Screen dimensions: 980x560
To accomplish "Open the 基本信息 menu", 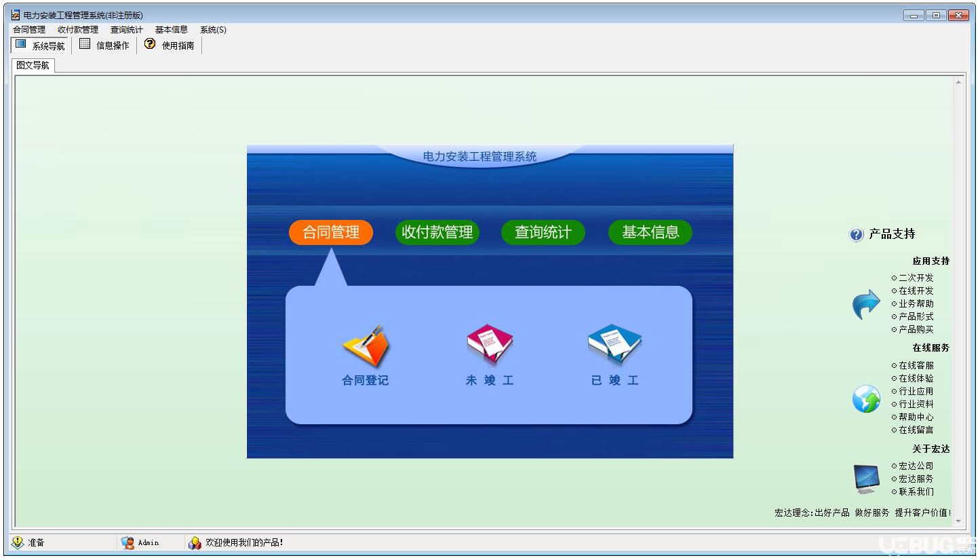I will 172,30.
